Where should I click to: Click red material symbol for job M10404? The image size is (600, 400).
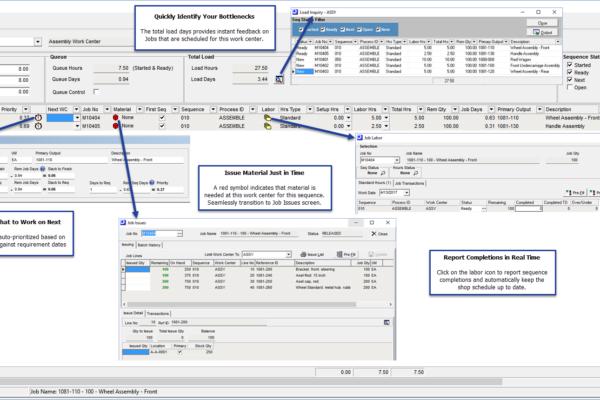[116, 118]
